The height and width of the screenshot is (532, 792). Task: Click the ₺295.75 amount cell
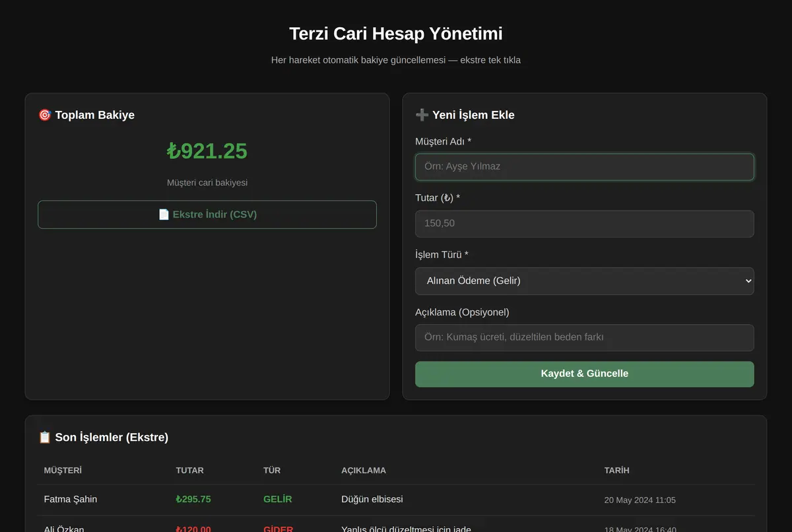pyautogui.click(x=193, y=500)
